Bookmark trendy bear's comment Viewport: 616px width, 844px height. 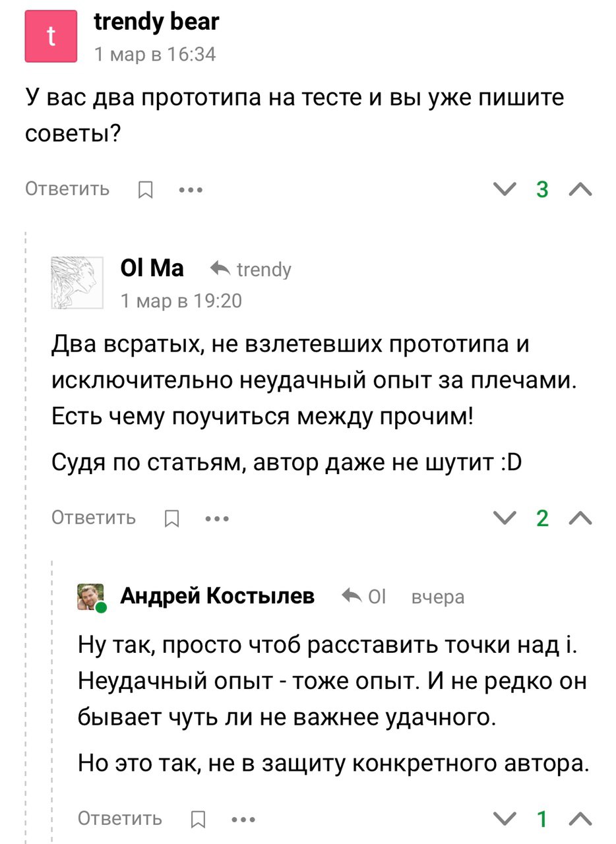coord(145,190)
